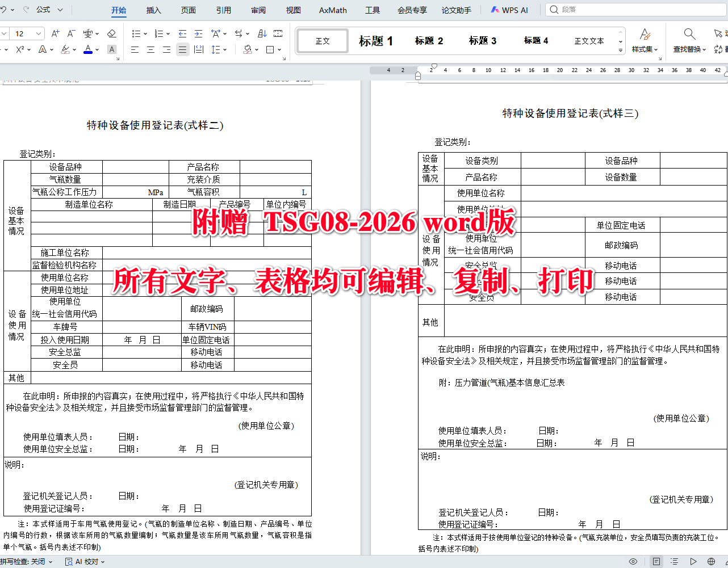Apply a bulleted list
The image size is (728, 568).
[x=136, y=33]
